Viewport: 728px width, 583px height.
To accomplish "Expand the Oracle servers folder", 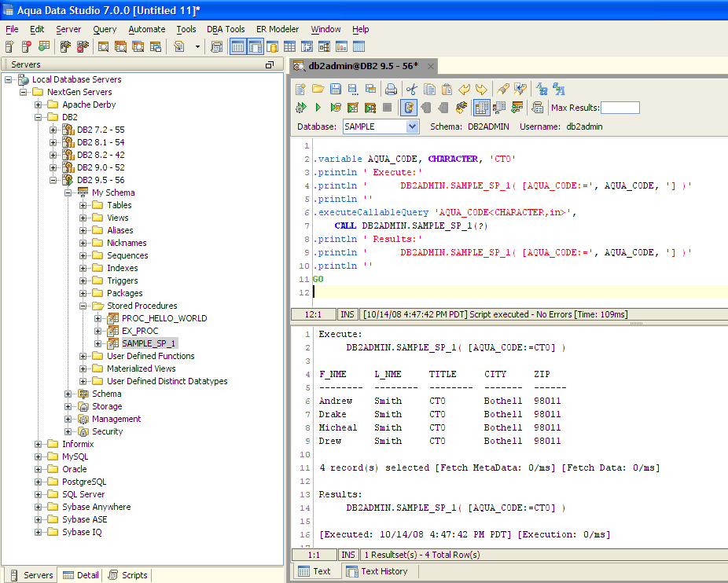I will coord(39,469).
